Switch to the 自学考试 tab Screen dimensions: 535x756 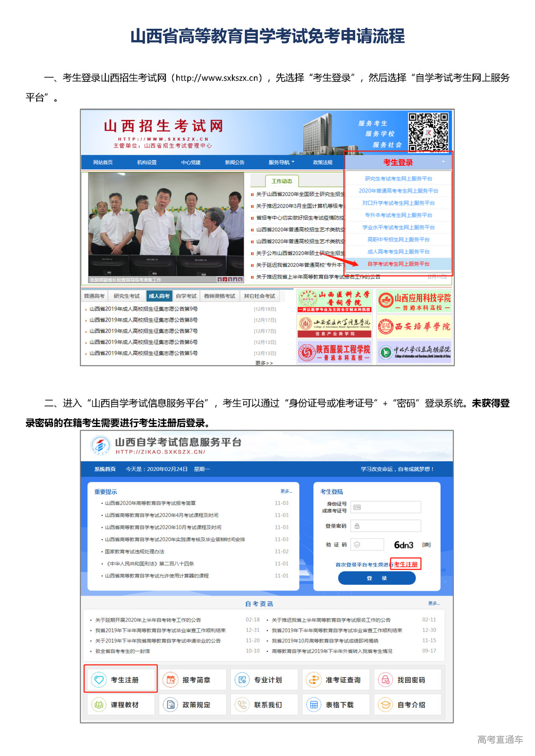(x=186, y=296)
